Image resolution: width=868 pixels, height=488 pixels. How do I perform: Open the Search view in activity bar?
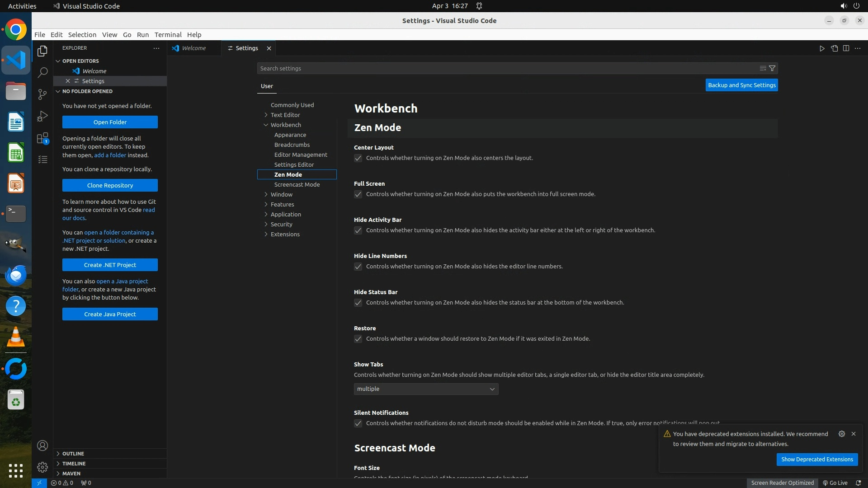coord(42,72)
